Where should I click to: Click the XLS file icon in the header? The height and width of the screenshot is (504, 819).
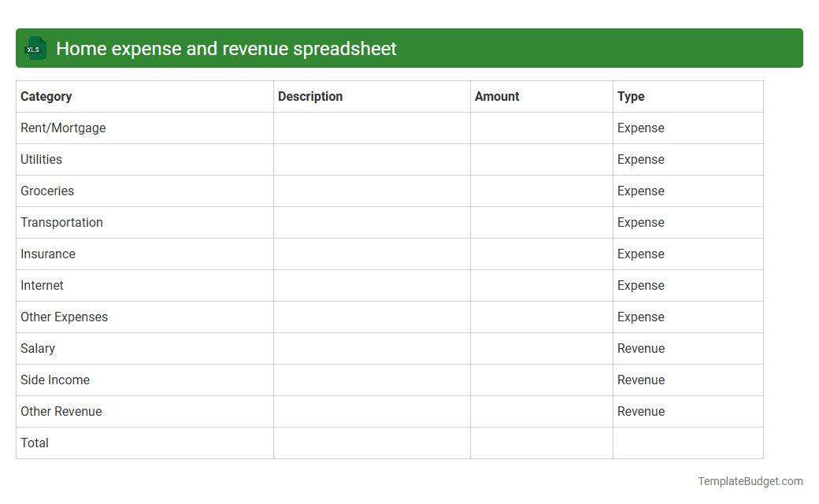point(35,48)
